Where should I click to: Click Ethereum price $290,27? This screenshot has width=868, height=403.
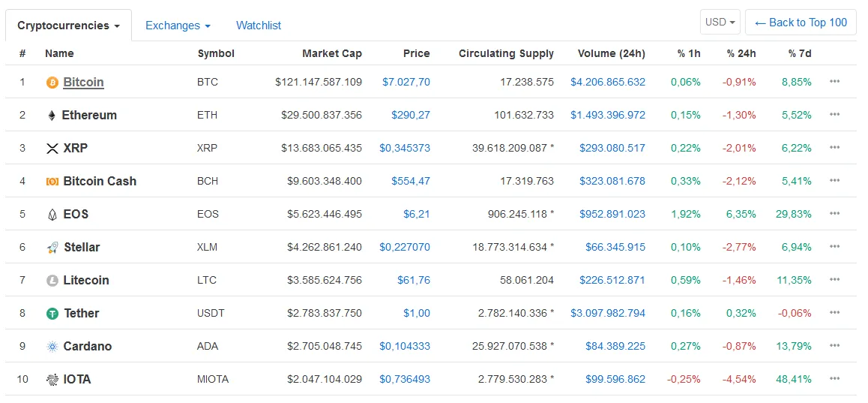click(x=410, y=116)
